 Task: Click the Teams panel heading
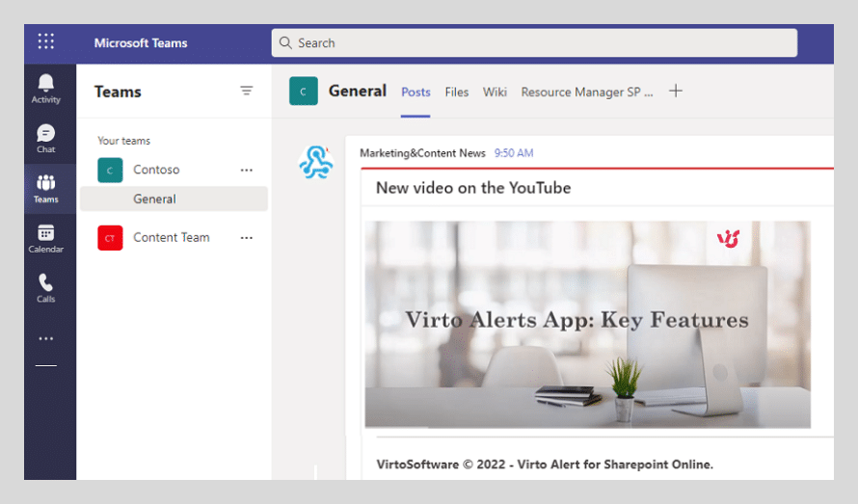118,92
